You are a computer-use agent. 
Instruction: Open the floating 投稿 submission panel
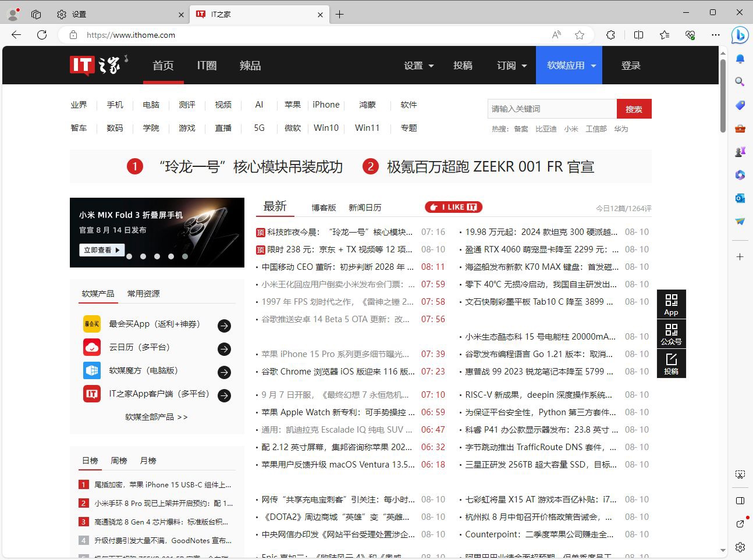pyautogui.click(x=672, y=363)
